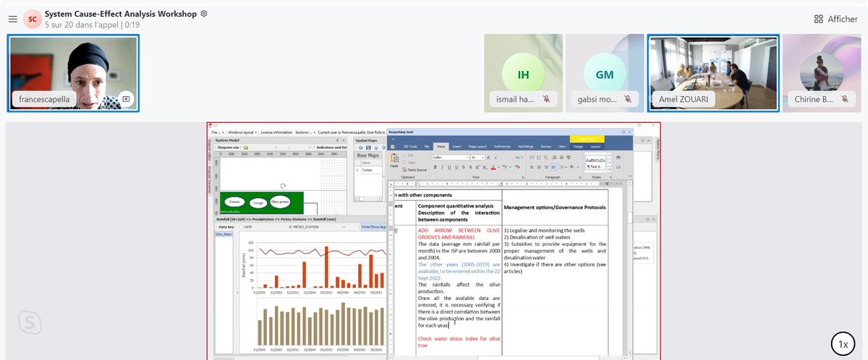The image size is (868, 360).
Task: Toggle Show paragraph marks icon
Action: (569, 158)
